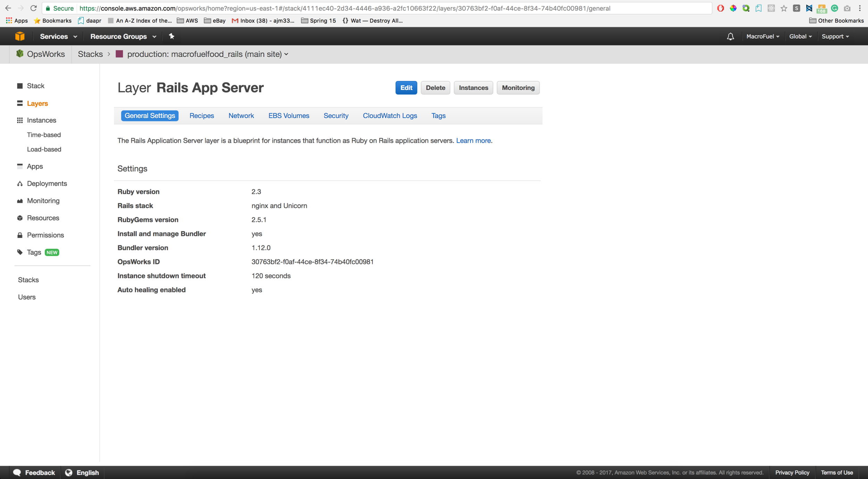Click the Layers icon in sidebar
Image resolution: width=868 pixels, height=479 pixels.
point(20,104)
